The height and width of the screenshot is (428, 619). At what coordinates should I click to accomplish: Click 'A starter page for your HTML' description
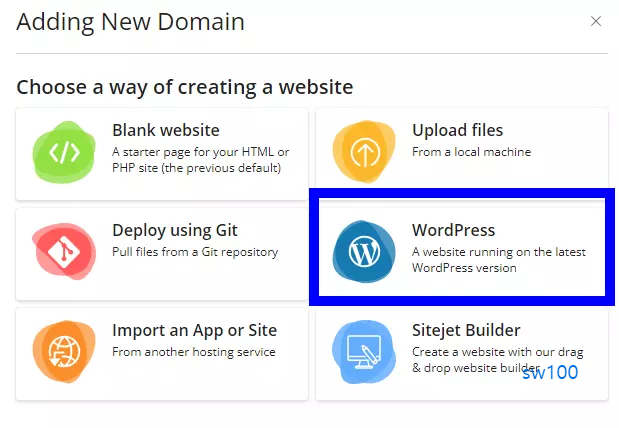[201, 160]
